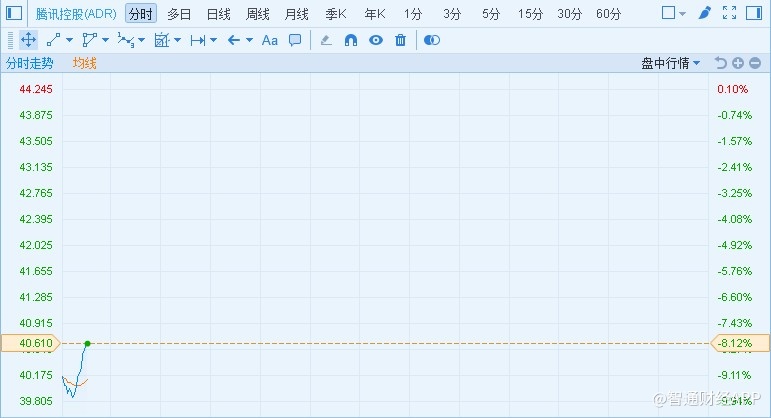Screen dimensions: 771x418
Task: Expand the chart analysis tool options
Action: 178,40
